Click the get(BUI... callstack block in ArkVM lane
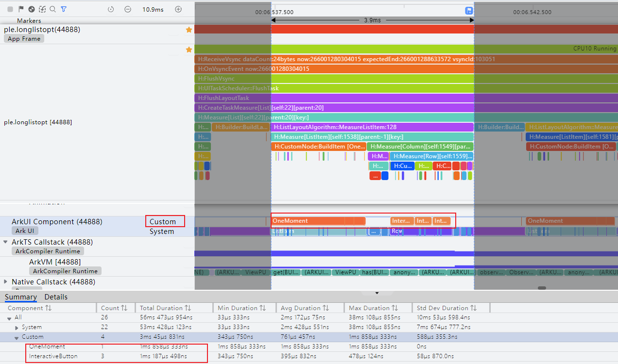The image size is (618, 364). [x=286, y=273]
